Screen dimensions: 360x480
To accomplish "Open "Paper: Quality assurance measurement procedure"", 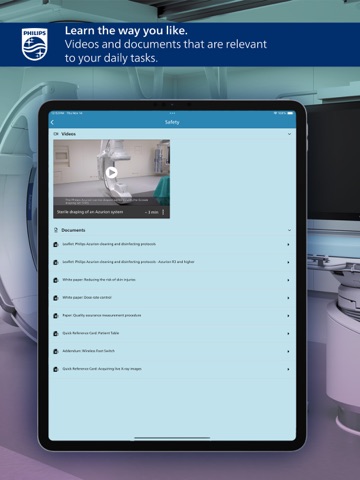I will pos(102,315).
